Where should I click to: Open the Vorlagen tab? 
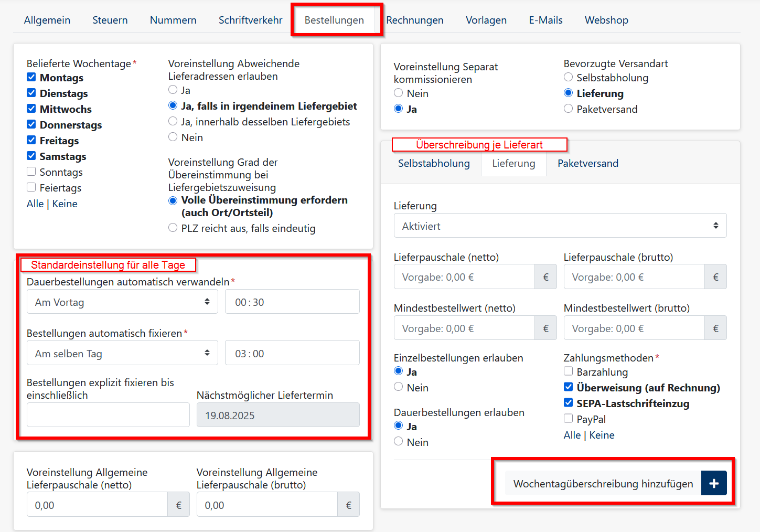(x=486, y=20)
